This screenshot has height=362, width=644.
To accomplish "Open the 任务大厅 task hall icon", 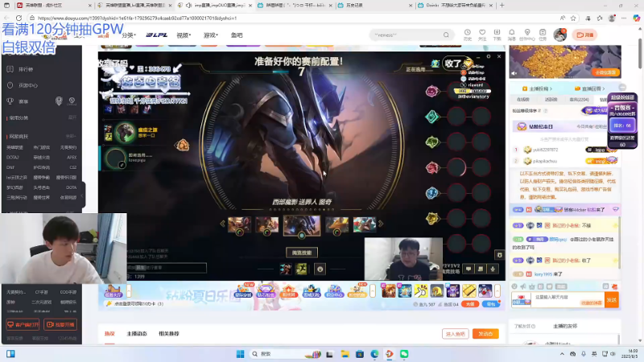I will point(113,290).
